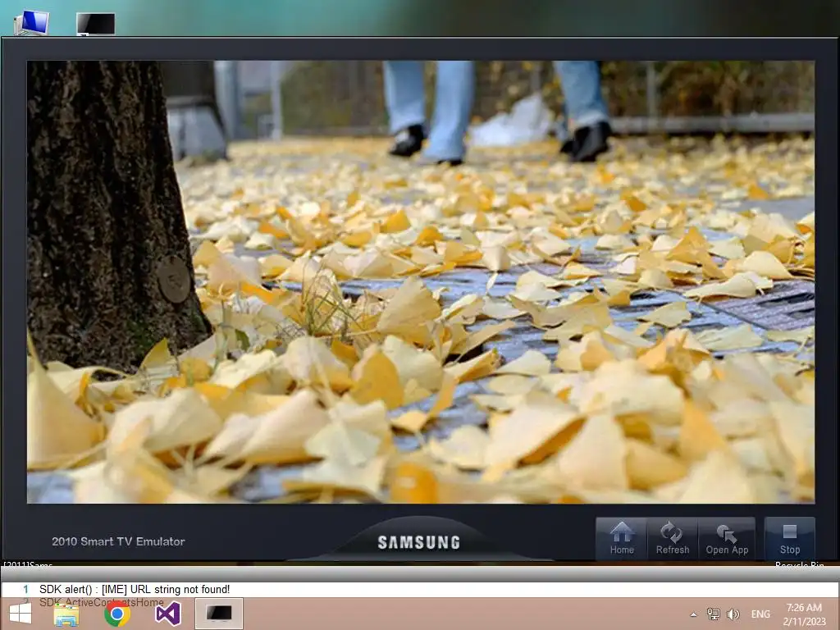
Task: Open File Explorer from the taskbar
Action: pos(67,614)
